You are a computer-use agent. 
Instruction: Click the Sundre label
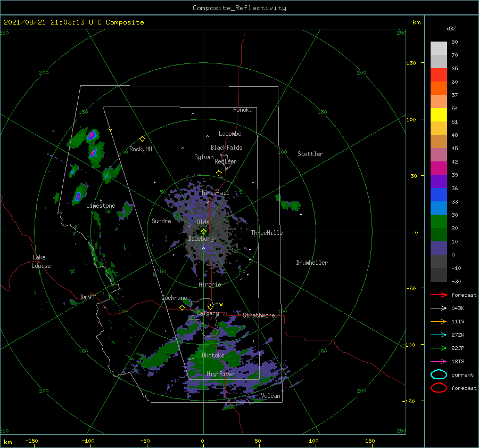click(x=161, y=221)
